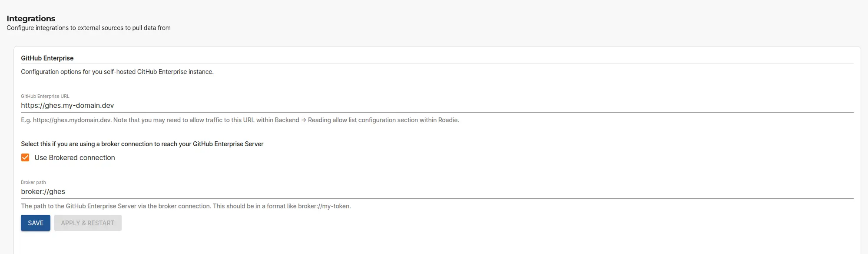
Task: Uncheck the Use Brokered connection checkbox
Action: click(x=25, y=157)
